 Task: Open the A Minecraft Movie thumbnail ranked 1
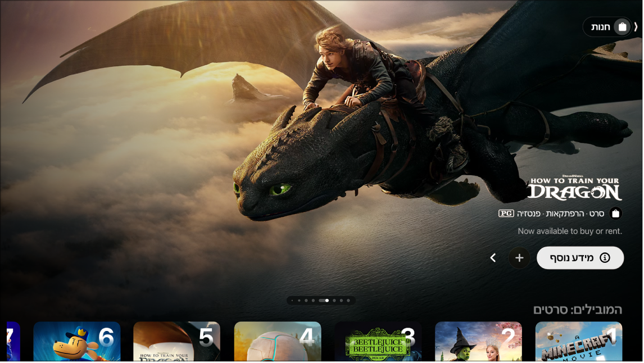(x=578, y=342)
